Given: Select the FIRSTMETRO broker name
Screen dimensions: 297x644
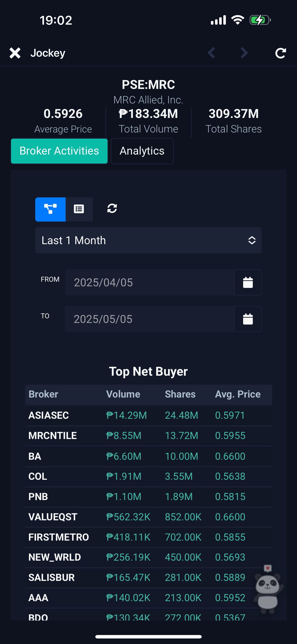Looking at the screenshot, I should (x=58, y=537).
